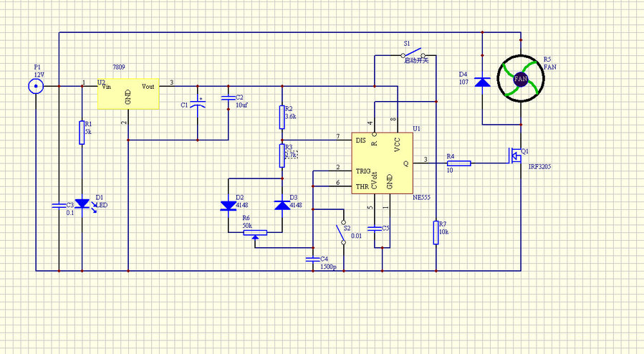Click capacitor C4 1500p symbol

tap(313, 259)
